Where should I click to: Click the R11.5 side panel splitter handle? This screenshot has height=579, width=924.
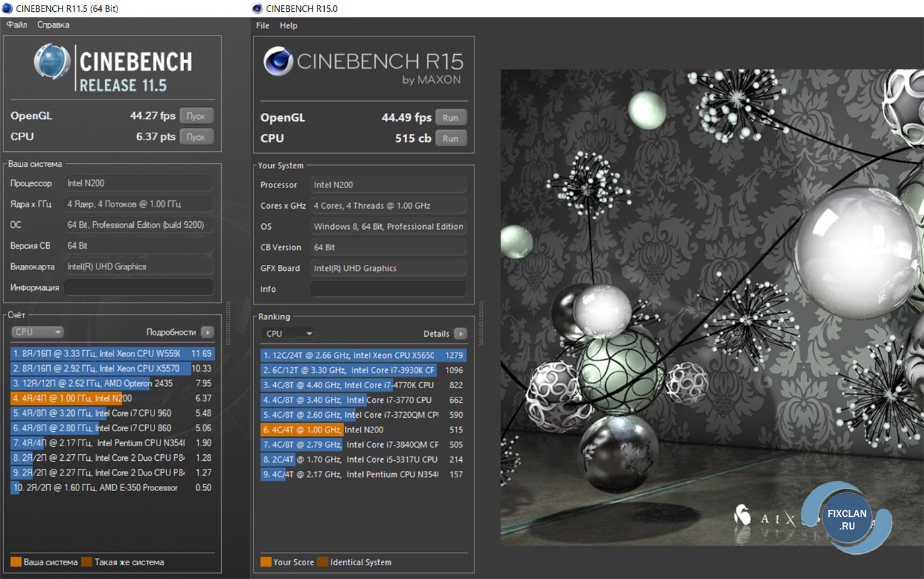click(x=228, y=323)
